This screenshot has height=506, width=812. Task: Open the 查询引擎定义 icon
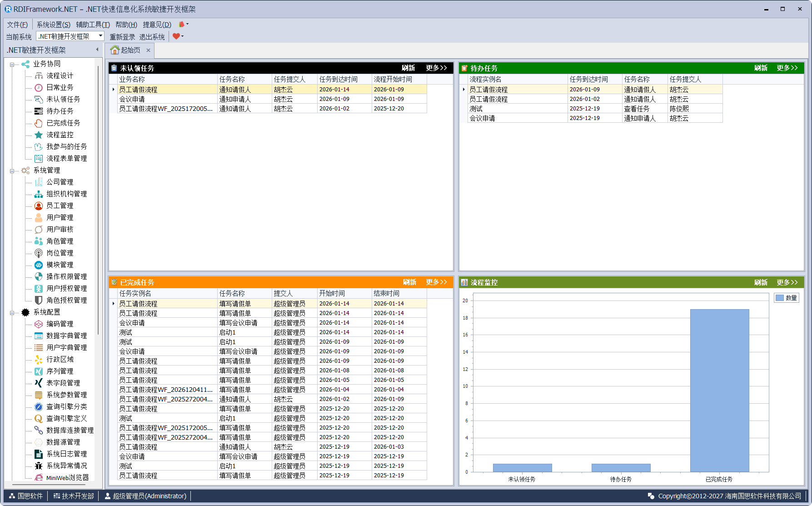39,418
